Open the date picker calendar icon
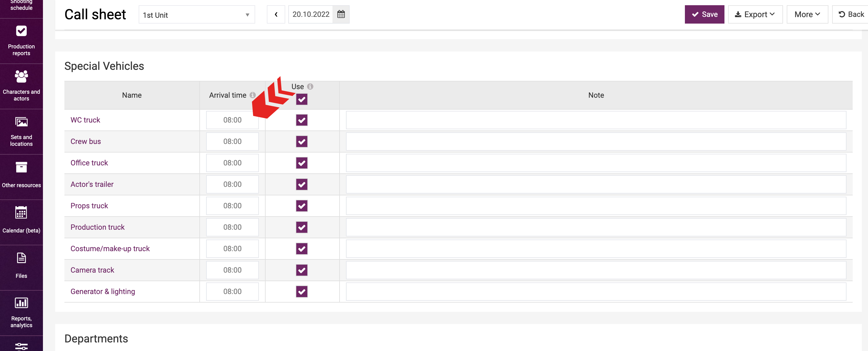The image size is (868, 351). pyautogui.click(x=341, y=14)
